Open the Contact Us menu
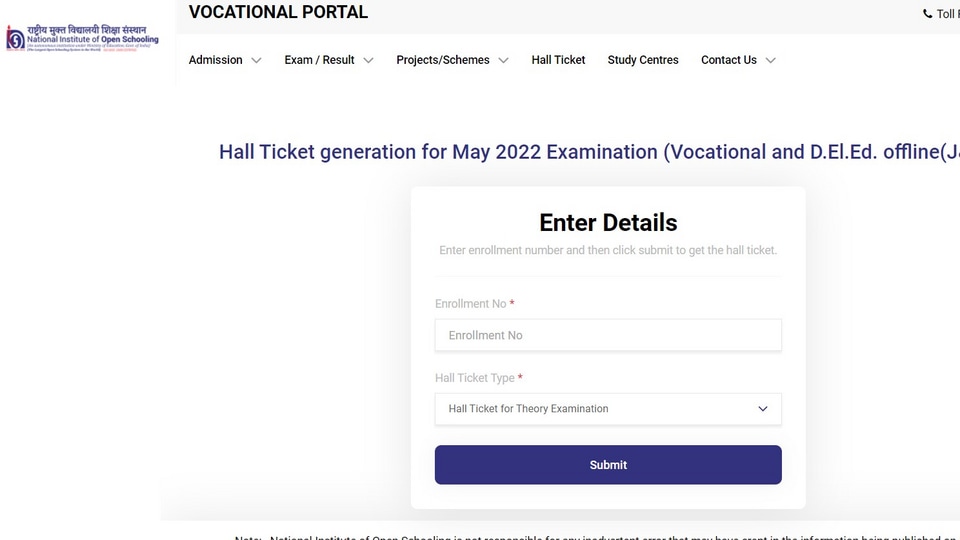 (729, 60)
